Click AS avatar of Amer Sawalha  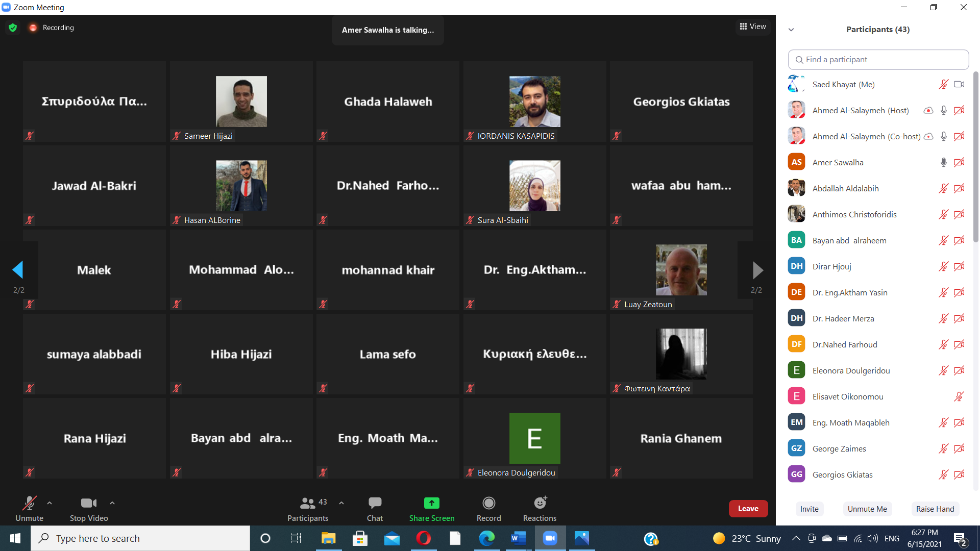point(796,162)
